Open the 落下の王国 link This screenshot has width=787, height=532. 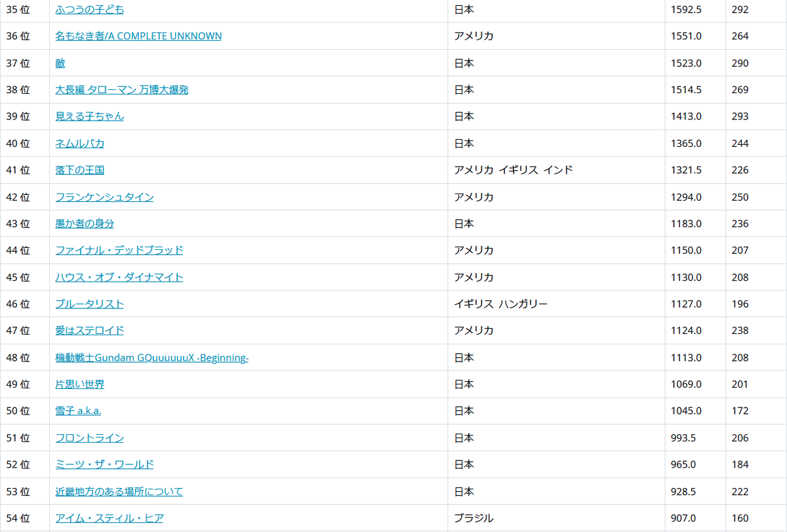80,170
